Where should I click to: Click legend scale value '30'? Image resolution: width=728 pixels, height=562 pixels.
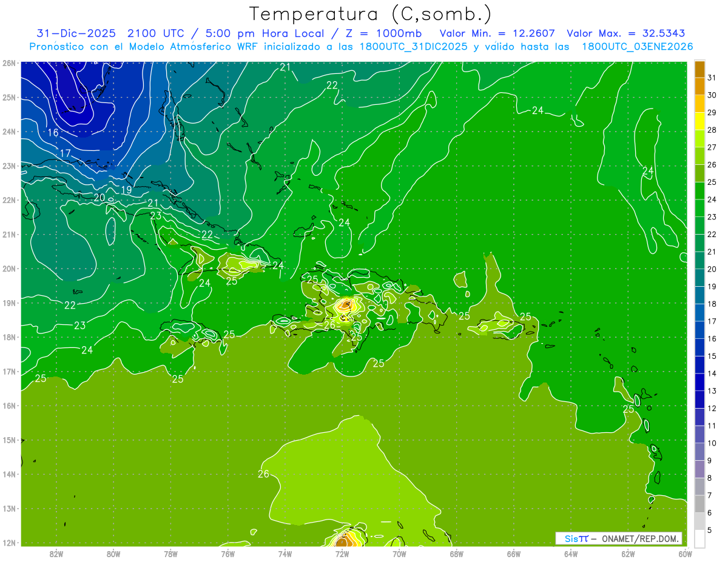pyautogui.click(x=712, y=95)
